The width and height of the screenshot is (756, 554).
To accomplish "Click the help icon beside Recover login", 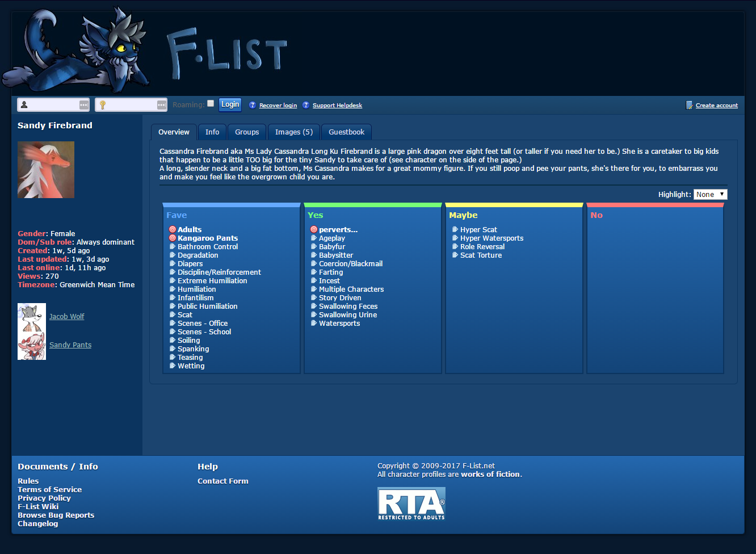I will tap(253, 105).
